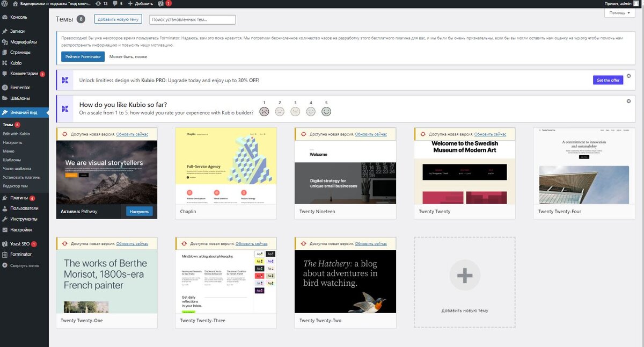The image size is (644, 347).
Task: Open Медиафайлы library
Action: coord(24,42)
